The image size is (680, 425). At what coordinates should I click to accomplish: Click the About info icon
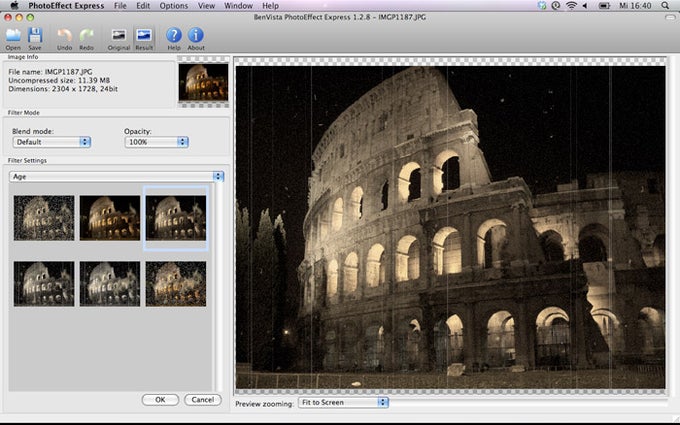(196, 37)
